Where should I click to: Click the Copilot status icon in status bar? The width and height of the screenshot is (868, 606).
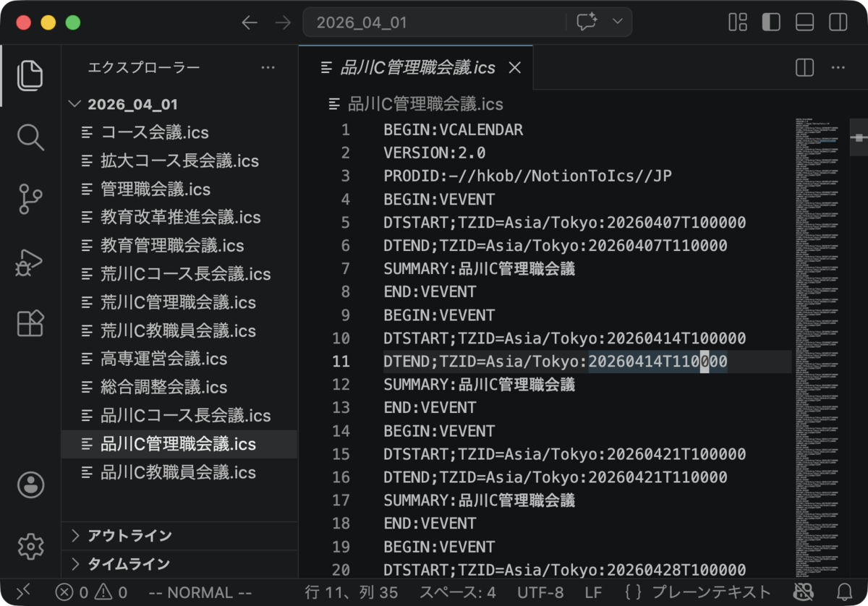(804, 592)
